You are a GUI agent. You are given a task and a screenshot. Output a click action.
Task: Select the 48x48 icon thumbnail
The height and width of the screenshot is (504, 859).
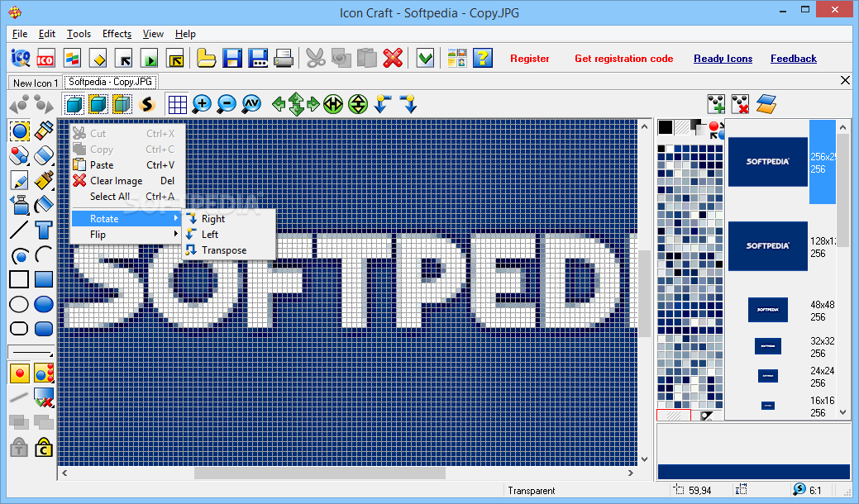[767, 310]
